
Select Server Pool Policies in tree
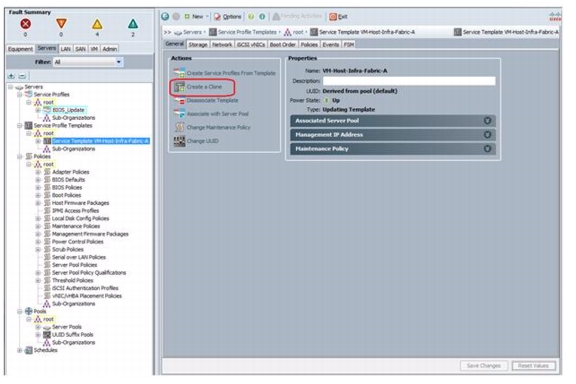tap(75, 265)
